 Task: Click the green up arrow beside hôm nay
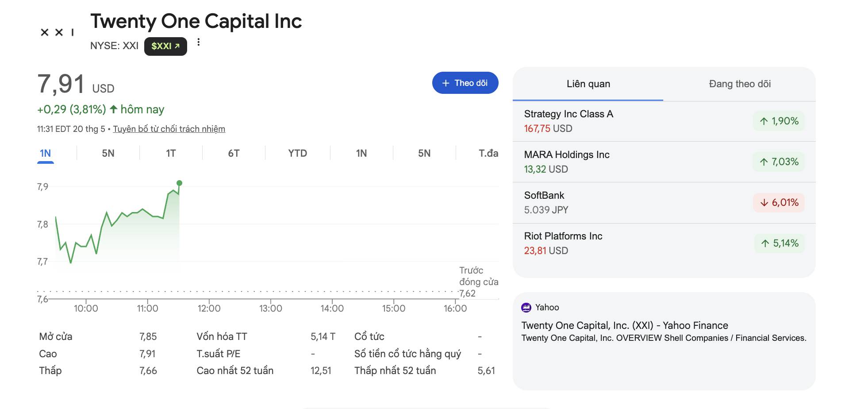point(114,109)
